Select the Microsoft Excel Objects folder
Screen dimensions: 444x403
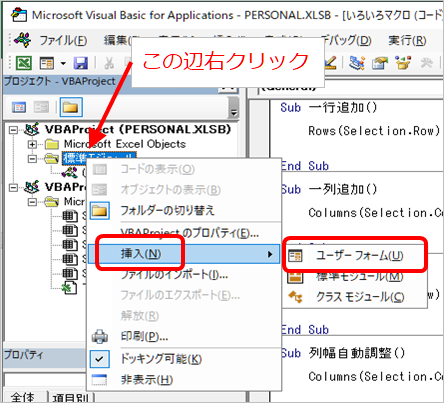pyautogui.click(x=125, y=144)
